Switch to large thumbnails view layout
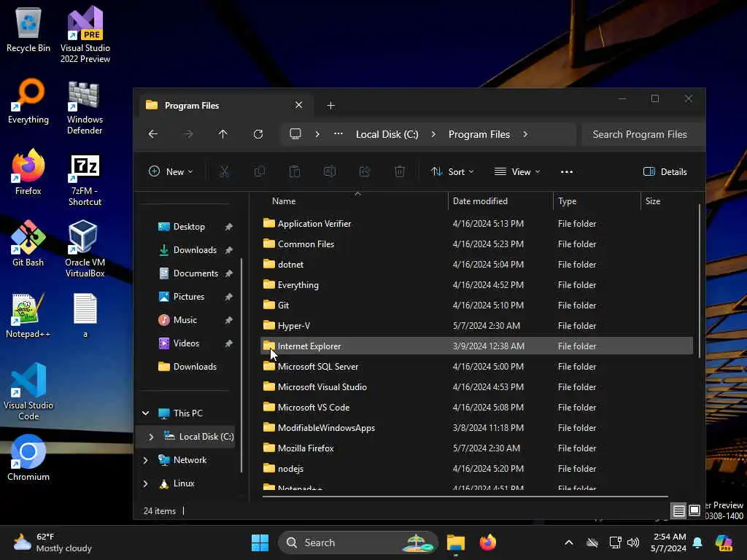 point(694,511)
